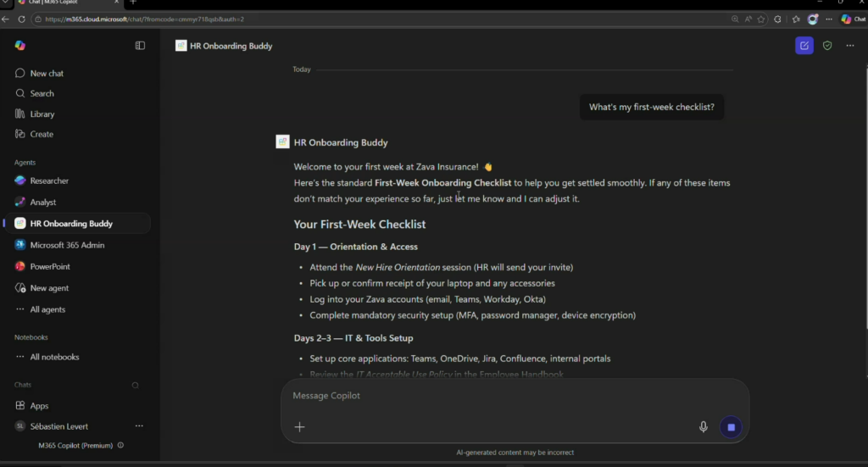Click info icon next to M365 Copilot (Premium)

pos(120,445)
